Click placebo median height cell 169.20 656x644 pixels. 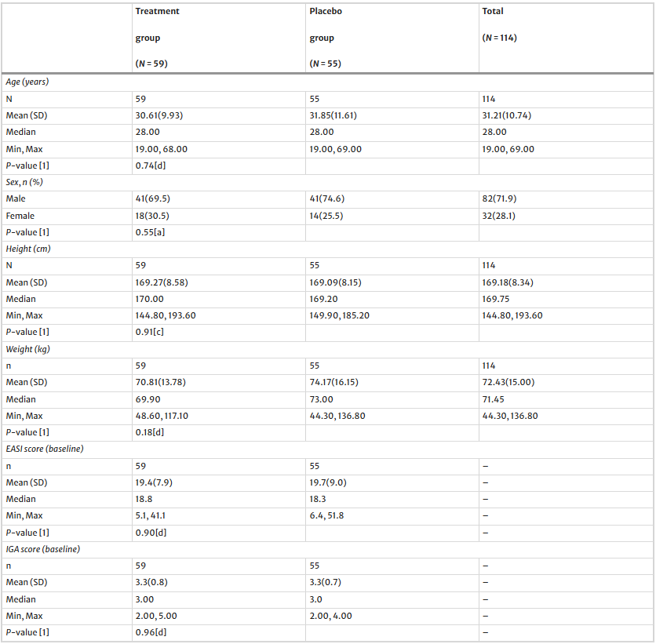323,299
